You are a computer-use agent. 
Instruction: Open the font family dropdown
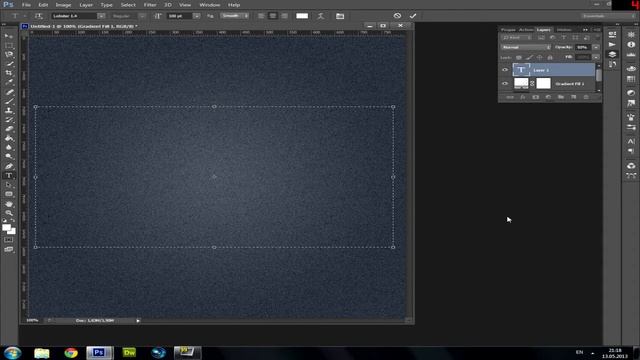point(101,16)
